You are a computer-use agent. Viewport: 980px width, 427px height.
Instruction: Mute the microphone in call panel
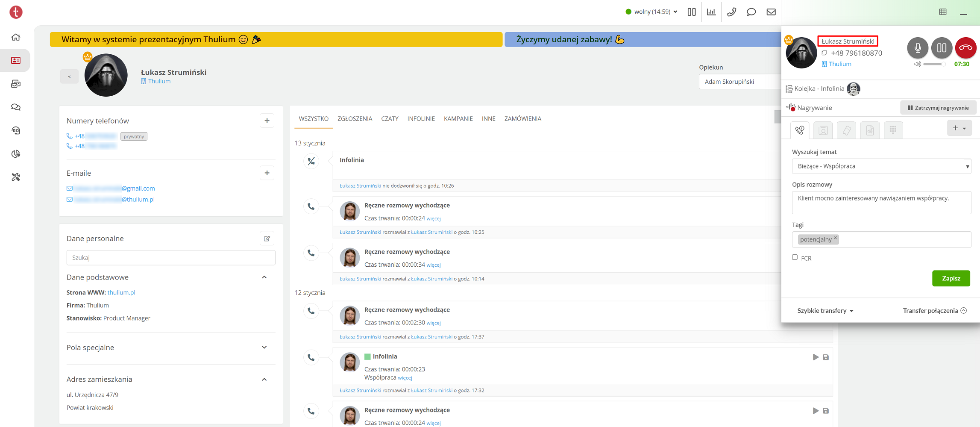[x=918, y=48]
